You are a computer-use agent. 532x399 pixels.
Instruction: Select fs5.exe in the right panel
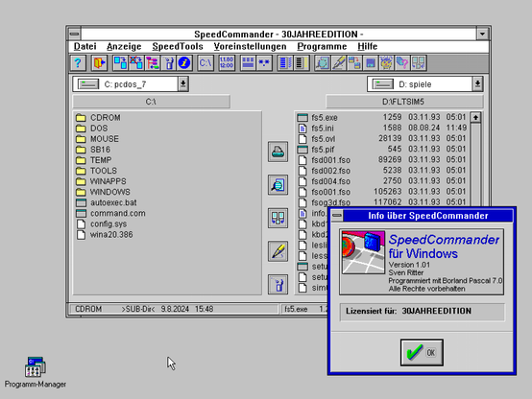pyautogui.click(x=382, y=117)
